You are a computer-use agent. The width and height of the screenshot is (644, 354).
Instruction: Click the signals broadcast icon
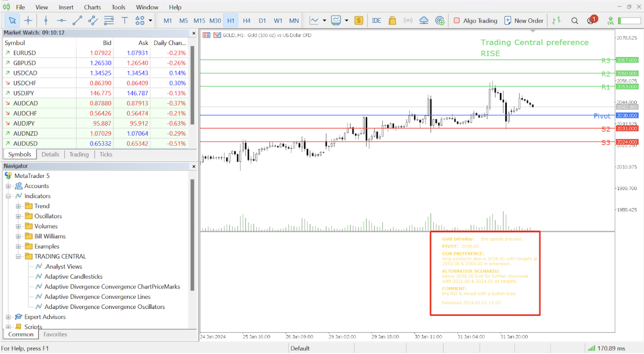(408, 21)
